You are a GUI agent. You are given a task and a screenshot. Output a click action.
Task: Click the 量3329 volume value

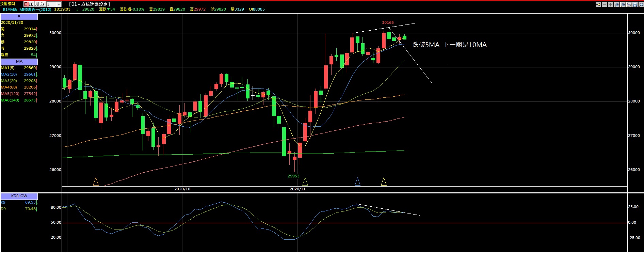(237, 9)
